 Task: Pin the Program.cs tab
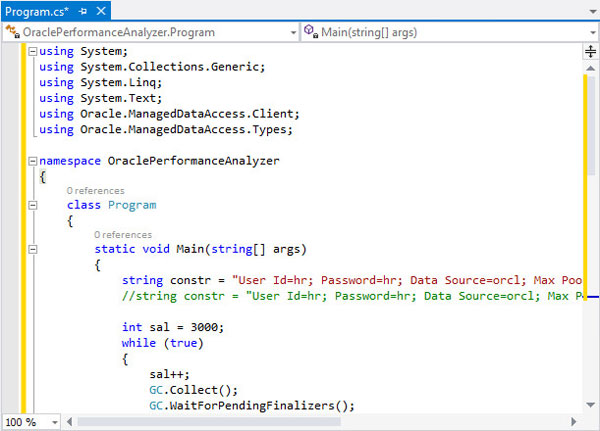(83, 11)
